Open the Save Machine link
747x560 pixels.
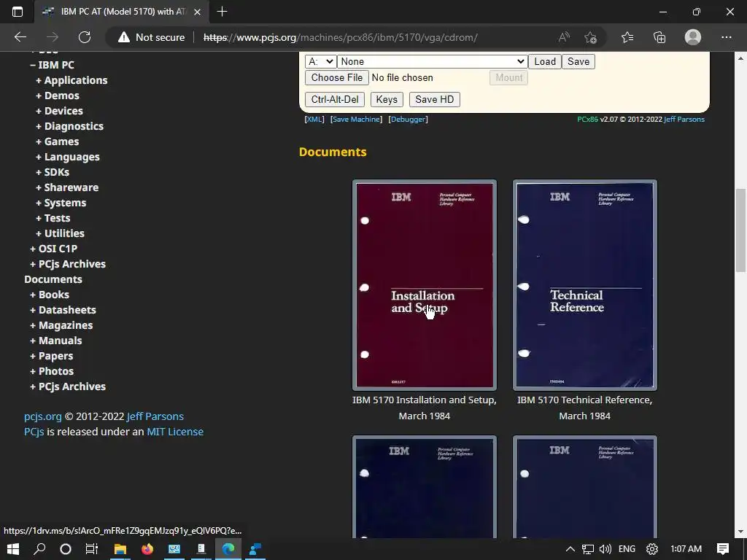tap(356, 119)
